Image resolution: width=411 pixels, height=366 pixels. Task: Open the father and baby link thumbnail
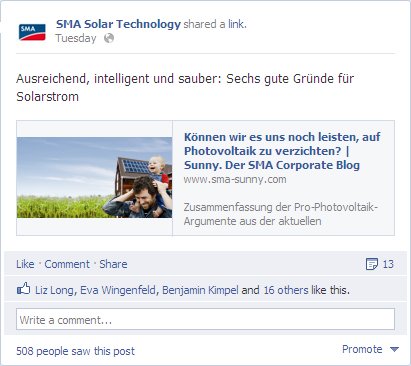pos(94,178)
